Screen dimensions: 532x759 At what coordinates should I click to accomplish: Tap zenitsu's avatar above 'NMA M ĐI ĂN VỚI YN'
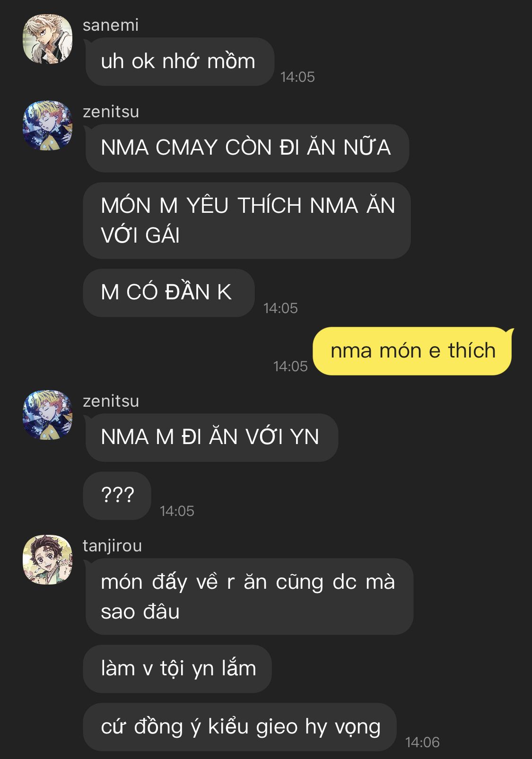click(48, 415)
